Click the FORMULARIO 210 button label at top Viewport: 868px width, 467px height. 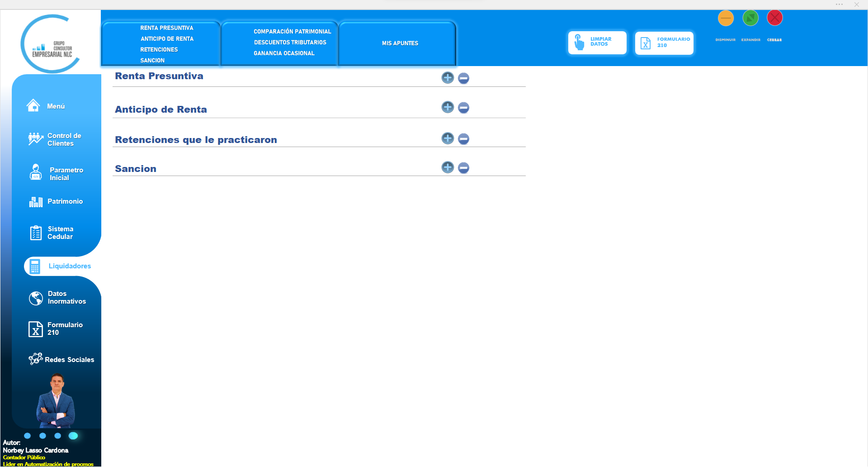click(674, 42)
